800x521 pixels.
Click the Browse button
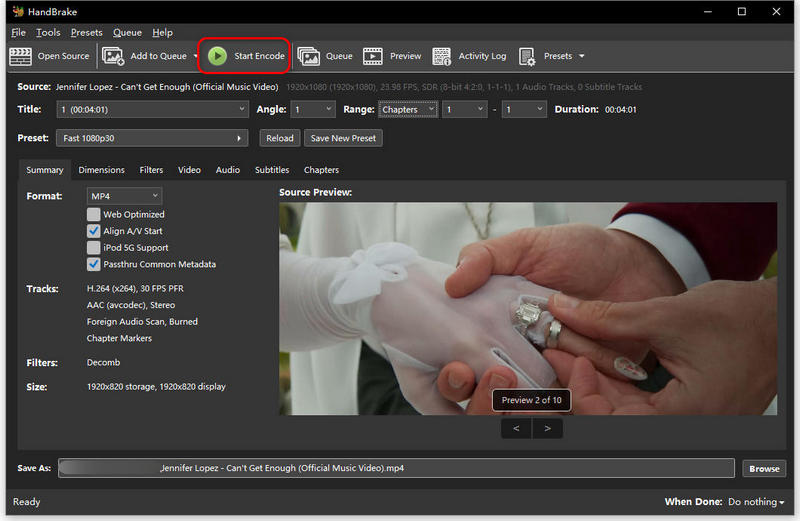[764, 468]
